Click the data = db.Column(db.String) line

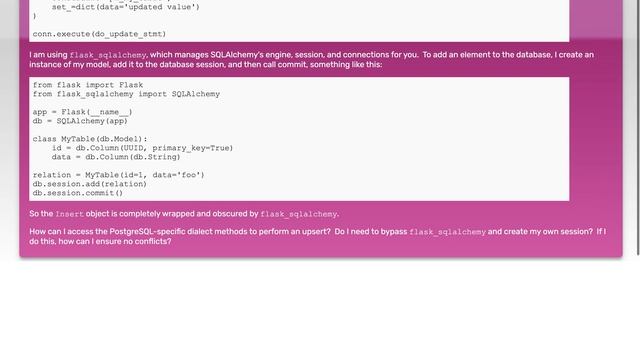[116, 157]
